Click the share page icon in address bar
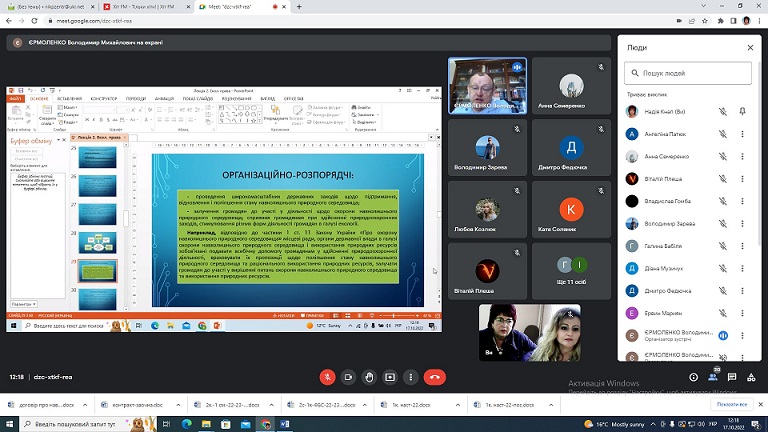 tap(692, 21)
